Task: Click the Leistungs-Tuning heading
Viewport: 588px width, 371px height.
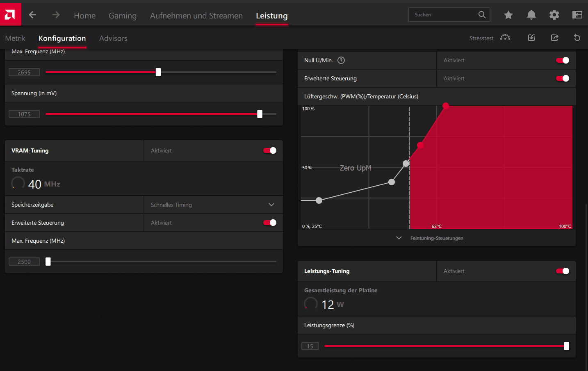Action: coord(327,271)
